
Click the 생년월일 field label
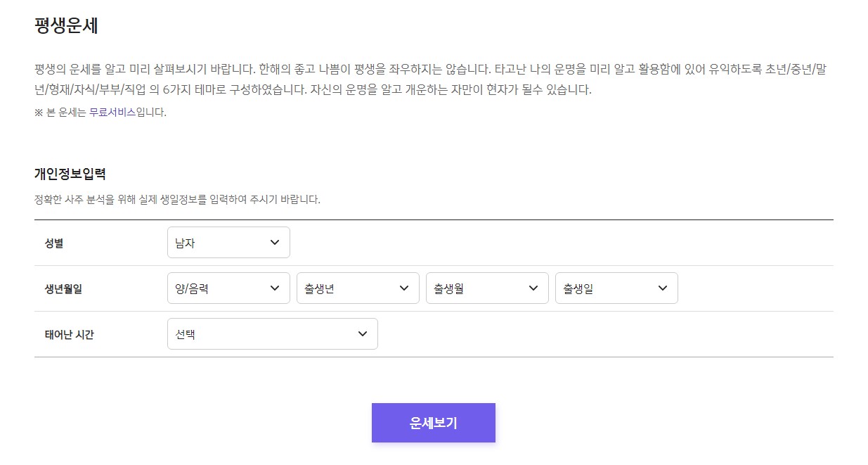pos(62,288)
